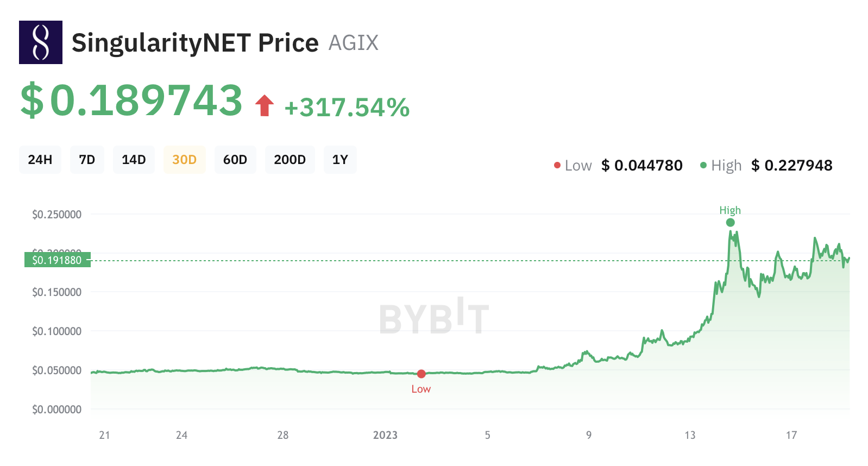Switch to the 7D time range tab
868x466 pixels.
tap(87, 160)
